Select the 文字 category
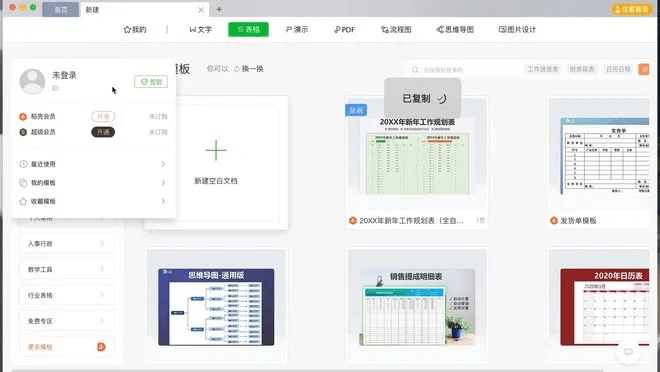 (x=200, y=29)
